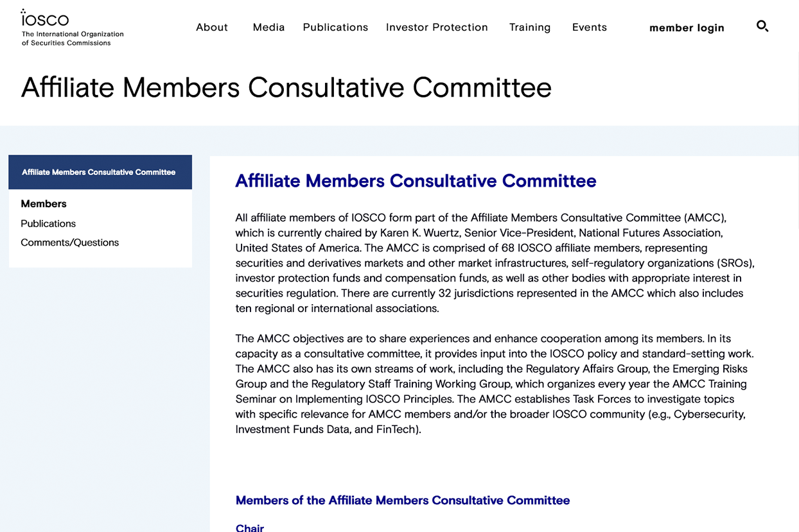Select Members in the sidebar
The height and width of the screenshot is (532, 799).
[x=44, y=203]
